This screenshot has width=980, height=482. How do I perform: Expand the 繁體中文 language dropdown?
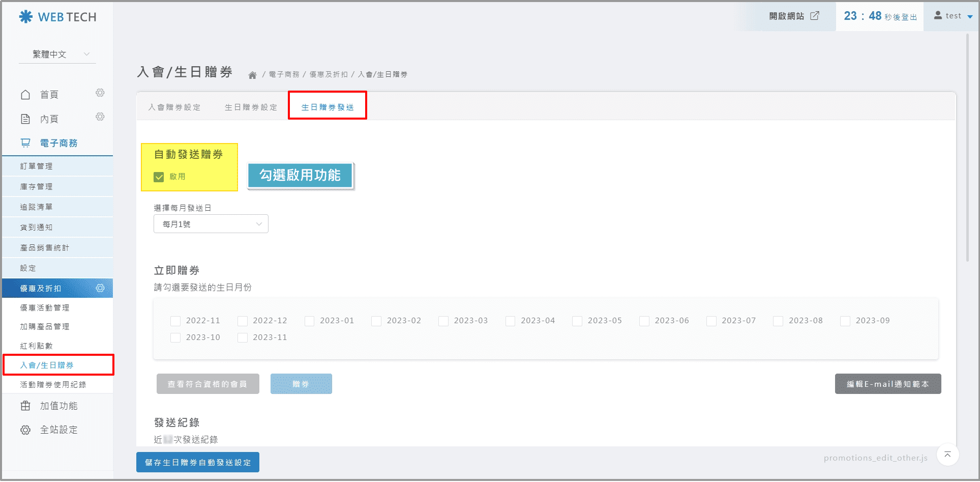57,54
